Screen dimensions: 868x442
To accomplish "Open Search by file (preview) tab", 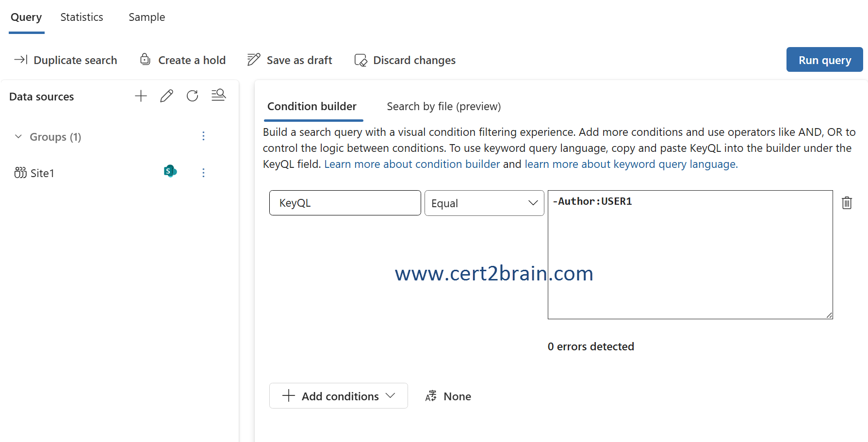I will [443, 106].
